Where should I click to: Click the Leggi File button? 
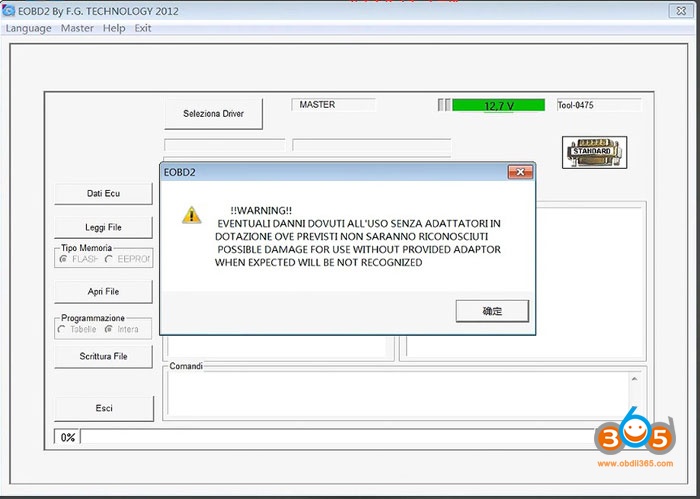[103, 227]
